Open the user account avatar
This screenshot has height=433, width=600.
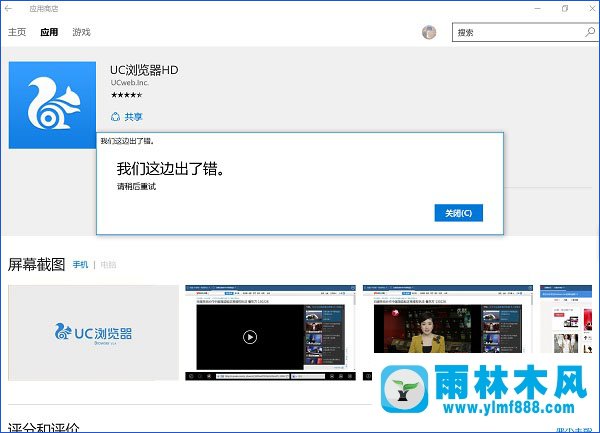click(x=429, y=33)
